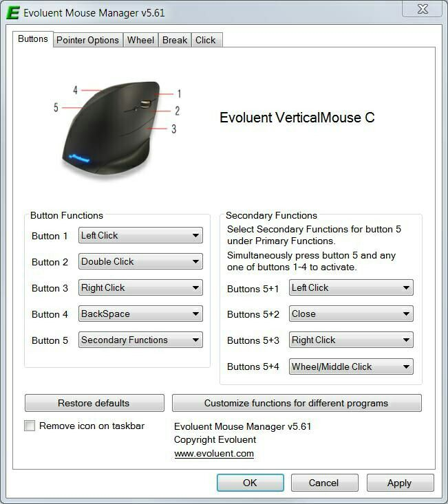Expand the Button 4 BackSpace dropdown

click(x=140, y=314)
